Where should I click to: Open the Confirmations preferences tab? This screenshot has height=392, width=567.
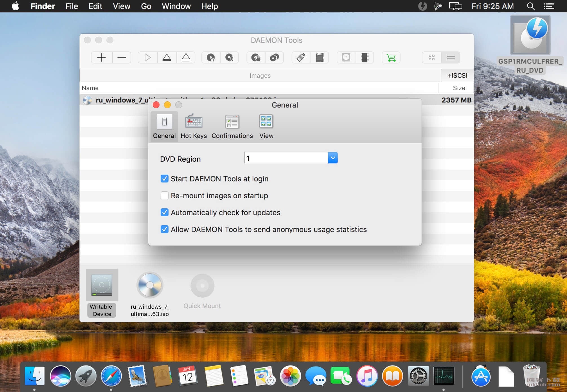[232, 127]
